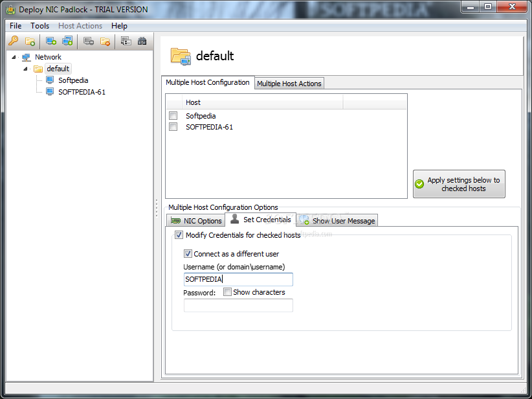Apply settings below to checked hosts
Image resolution: width=532 pixels, height=399 pixels.
459,184
